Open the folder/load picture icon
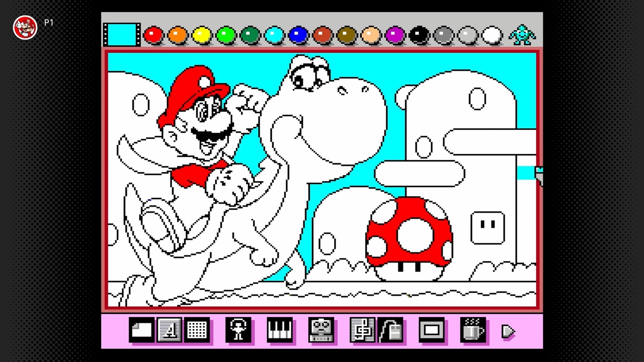 tap(142, 330)
